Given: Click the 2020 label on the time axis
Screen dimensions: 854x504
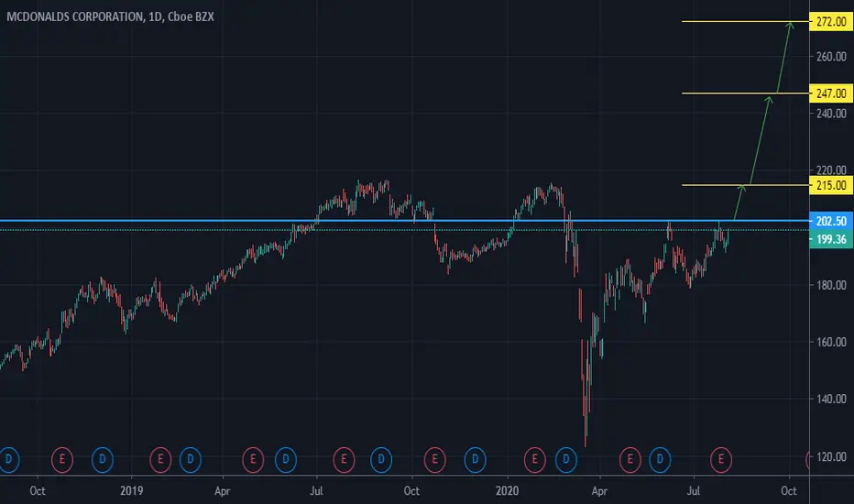Looking at the screenshot, I should point(507,491).
